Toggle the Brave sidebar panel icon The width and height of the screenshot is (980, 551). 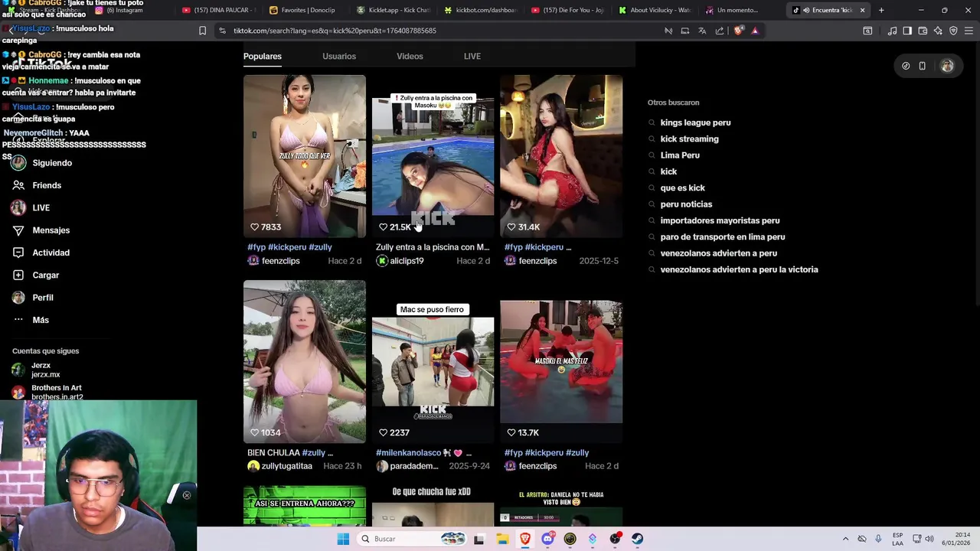[907, 31]
